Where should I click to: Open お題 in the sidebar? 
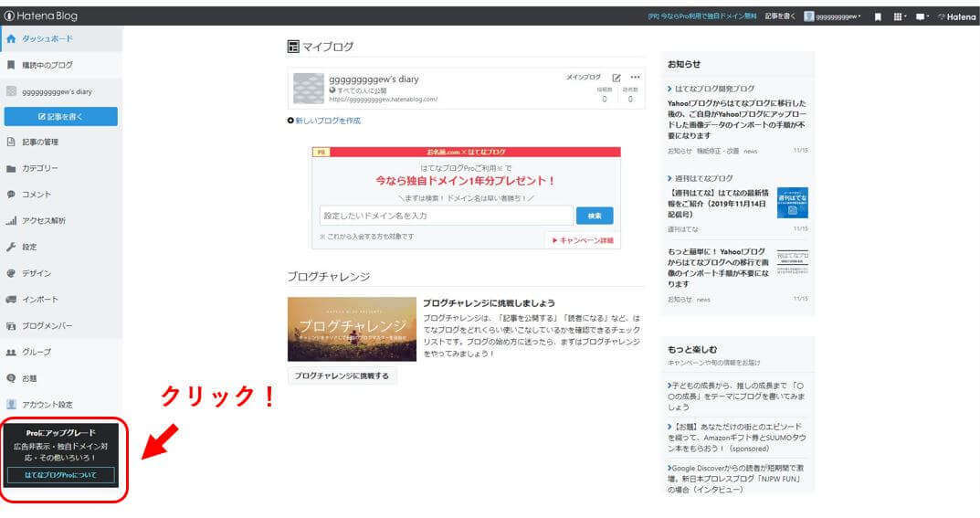[61, 378]
